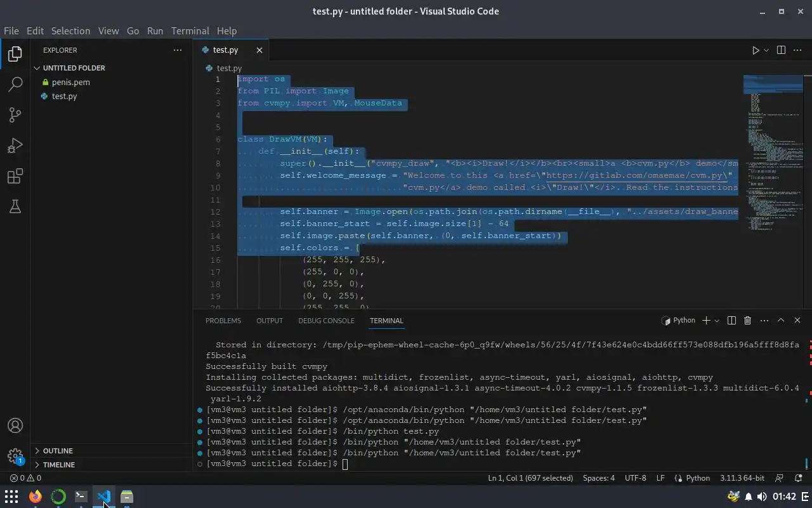Change file encoding UTF-8
Image resolution: width=812 pixels, height=508 pixels.
(x=635, y=478)
